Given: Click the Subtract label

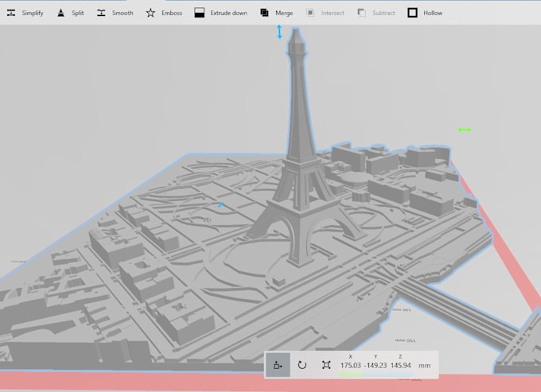Looking at the screenshot, I should point(383,13).
